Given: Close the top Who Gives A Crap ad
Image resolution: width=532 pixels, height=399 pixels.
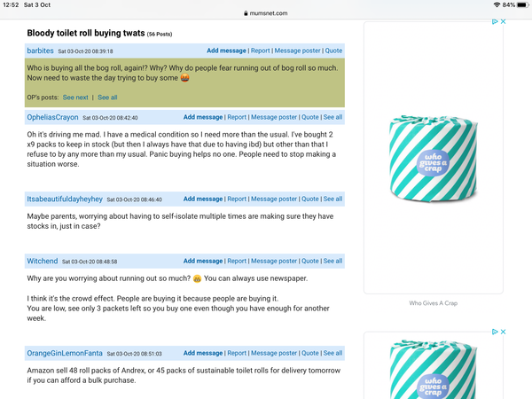Looking at the screenshot, I should click(503, 21).
